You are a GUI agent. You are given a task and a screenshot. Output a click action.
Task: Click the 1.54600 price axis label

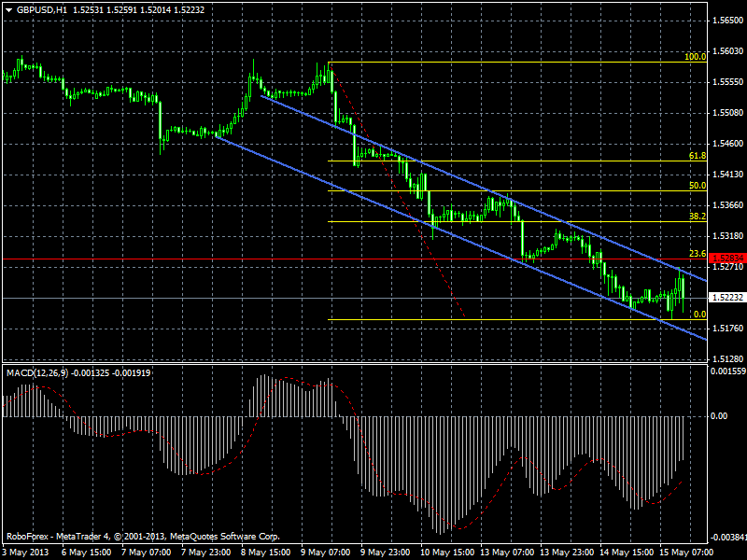[727, 144]
